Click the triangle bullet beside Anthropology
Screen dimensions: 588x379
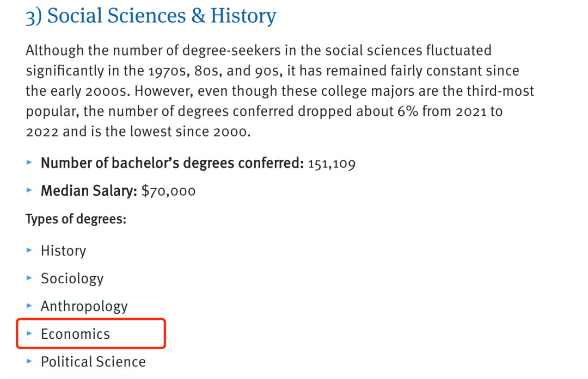pyautogui.click(x=29, y=306)
